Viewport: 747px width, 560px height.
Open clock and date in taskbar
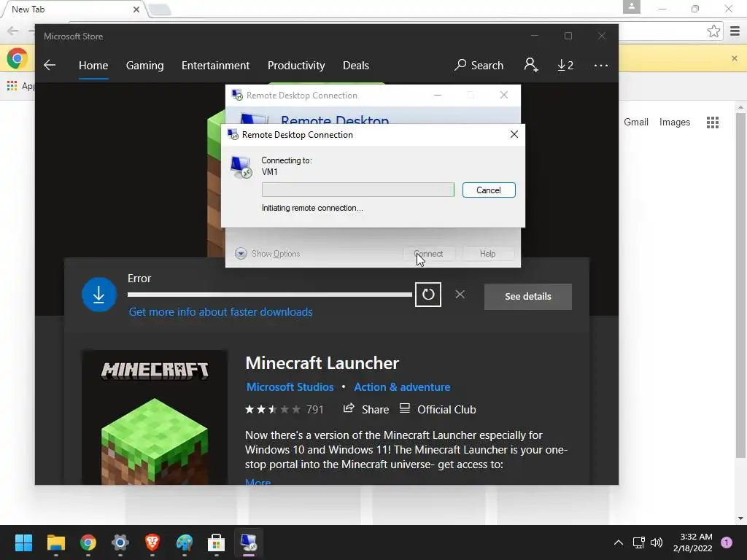[x=692, y=542]
